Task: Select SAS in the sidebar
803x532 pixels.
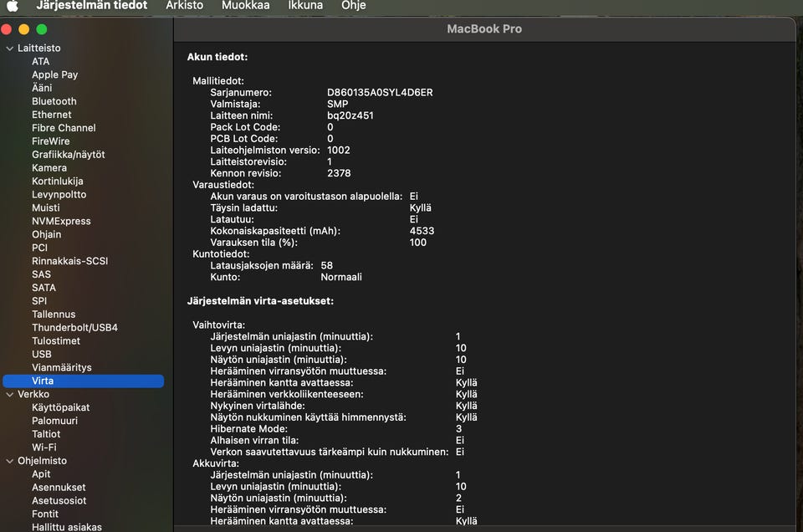Action: click(x=41, y=274)
